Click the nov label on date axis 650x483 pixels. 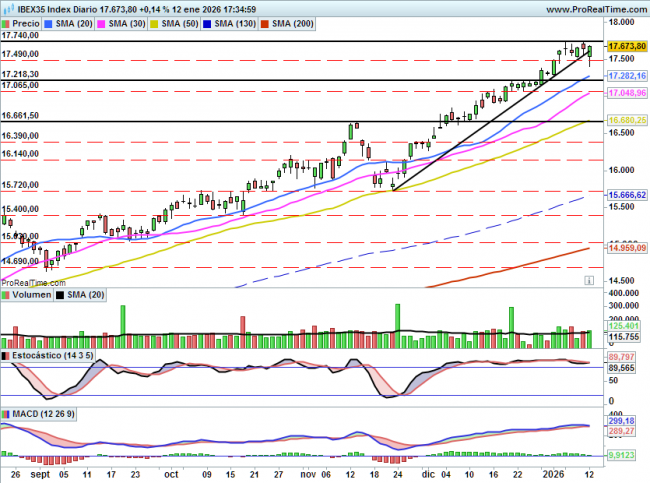(x=308, y=474)
